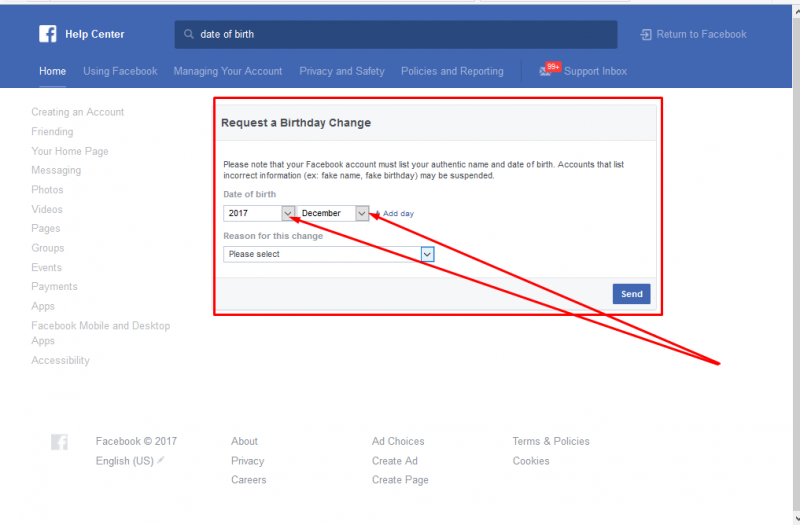Select the Home tab
This screenshot has height=525, width=800.
pyautogui.click(x=53, y=71)
